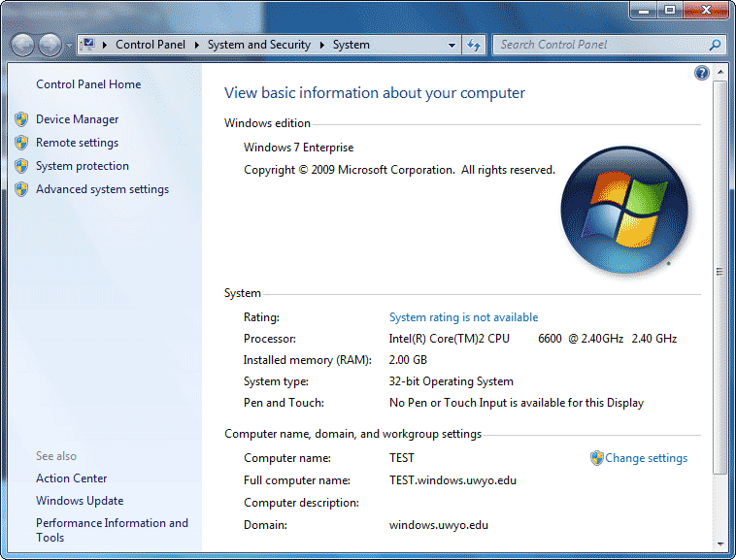Open Windows Update link
736x560 pixels.
tap(80, 501)
